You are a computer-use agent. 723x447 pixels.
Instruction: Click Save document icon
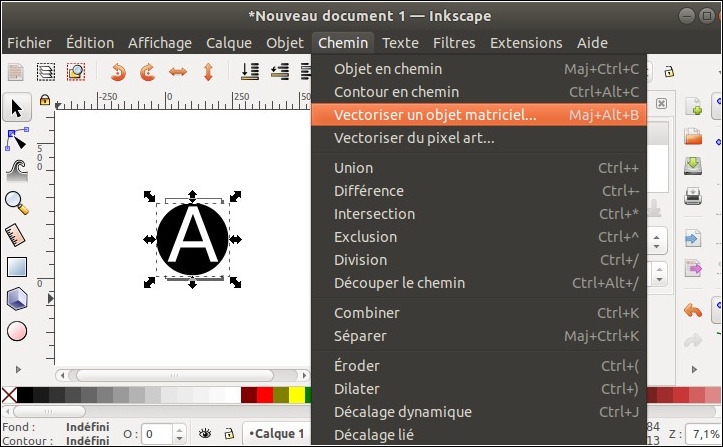(693, 166)
